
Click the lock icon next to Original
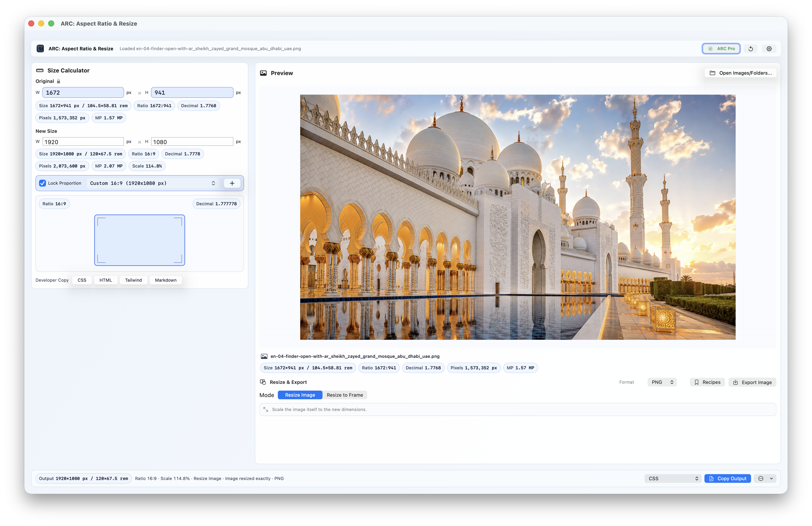[58, 81]
